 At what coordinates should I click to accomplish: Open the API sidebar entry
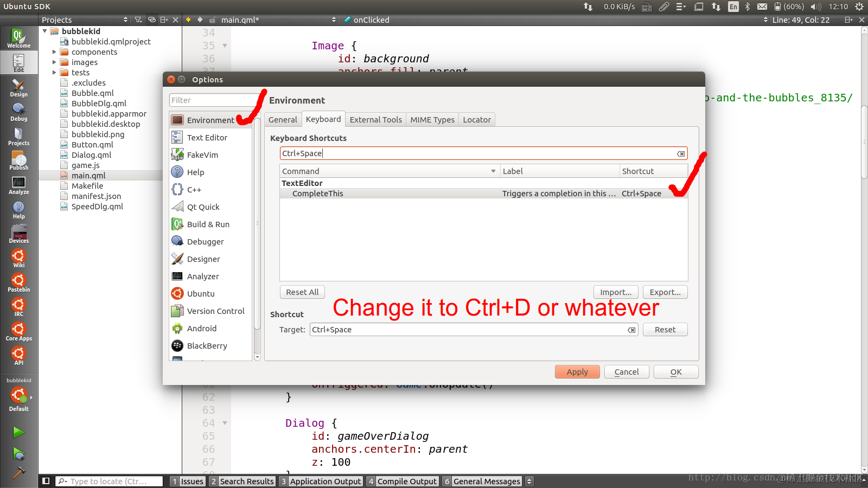click(18, 356)
